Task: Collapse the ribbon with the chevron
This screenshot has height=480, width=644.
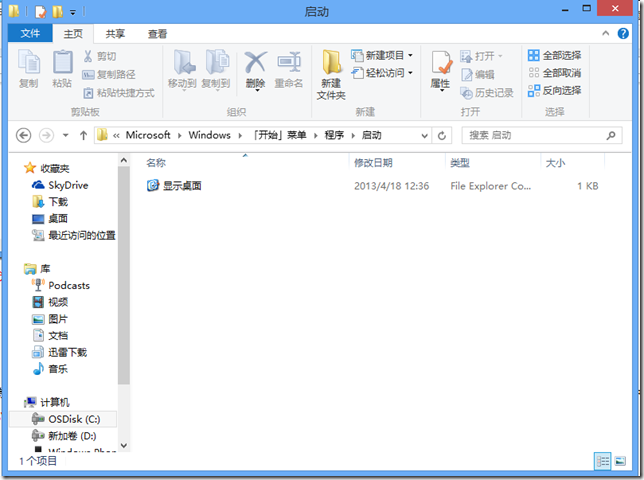Action: coord(606,33)
